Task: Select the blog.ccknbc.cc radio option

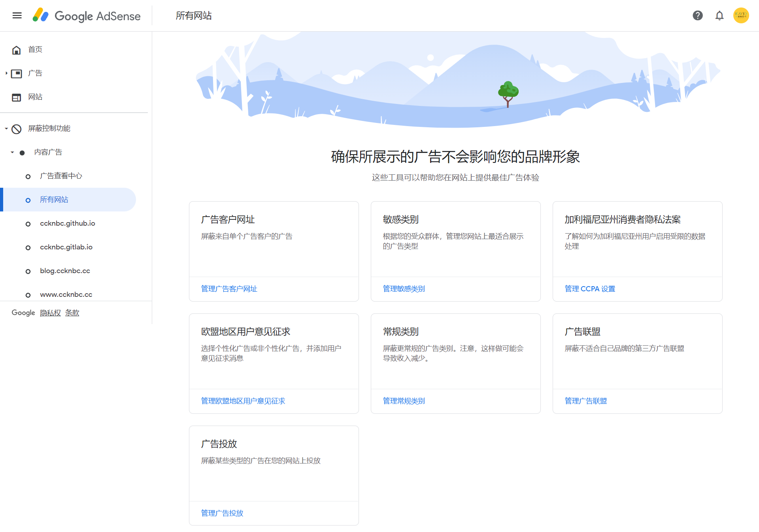Action: click(x=28, y=271)
